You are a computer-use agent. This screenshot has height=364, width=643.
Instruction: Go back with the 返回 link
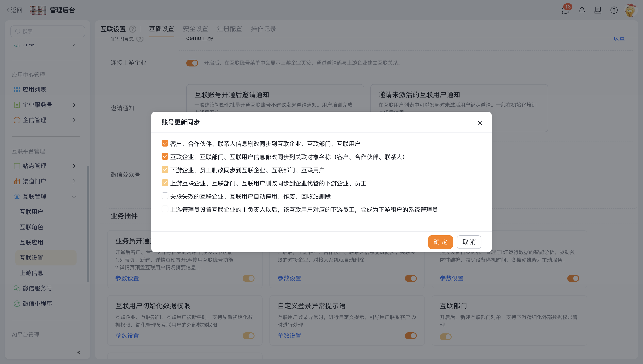click(14, 10)
